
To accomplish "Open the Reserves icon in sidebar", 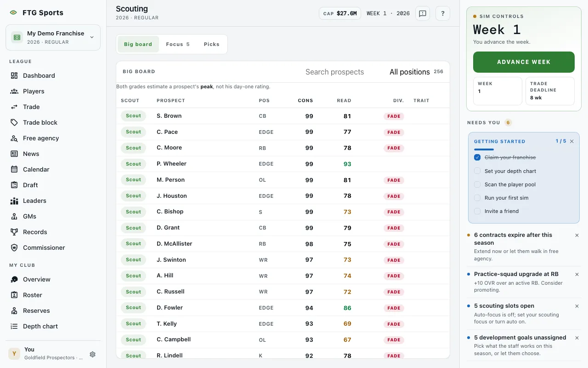I will [14, 310].
